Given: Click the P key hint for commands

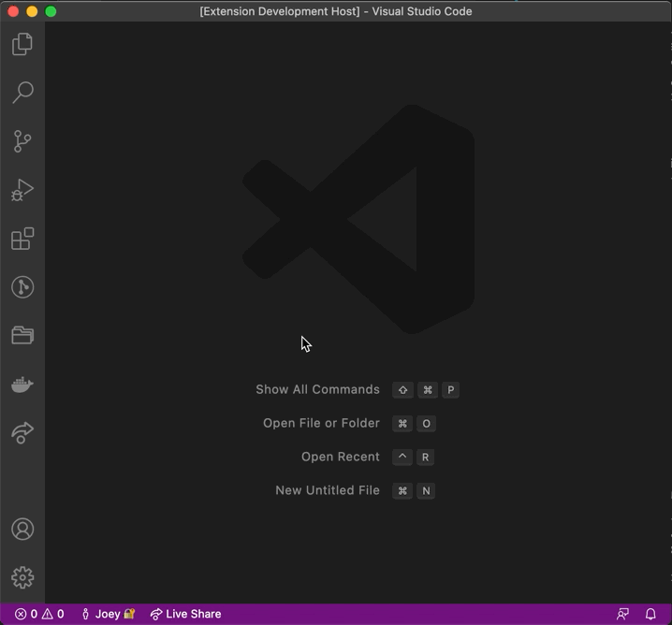Looking at the screenshot, I should (x=450, y=390).
